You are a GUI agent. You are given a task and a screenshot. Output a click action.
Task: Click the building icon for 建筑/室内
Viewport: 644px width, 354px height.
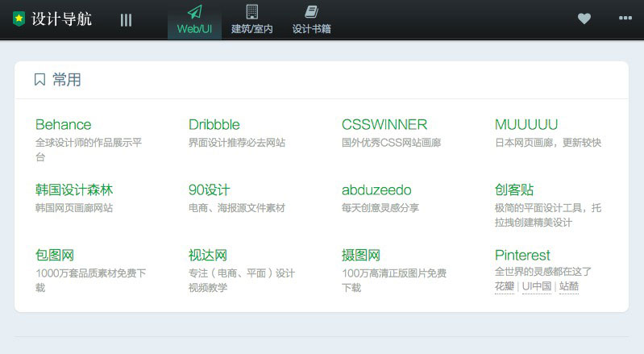coord(252,11)
